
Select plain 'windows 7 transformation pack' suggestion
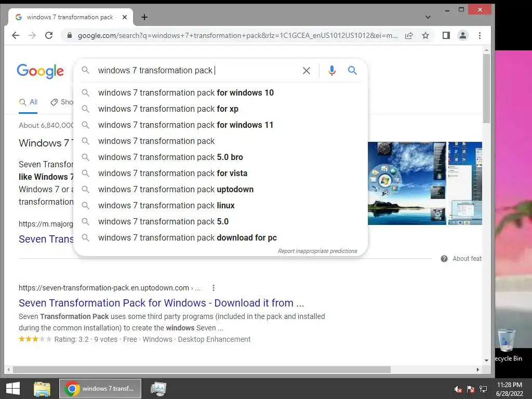220,141
